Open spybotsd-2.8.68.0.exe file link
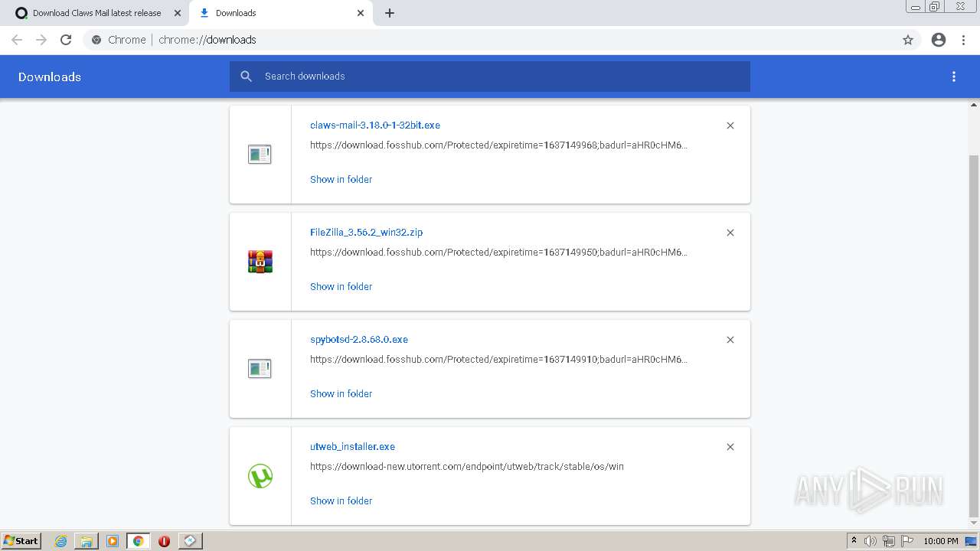 pos(359,340)
